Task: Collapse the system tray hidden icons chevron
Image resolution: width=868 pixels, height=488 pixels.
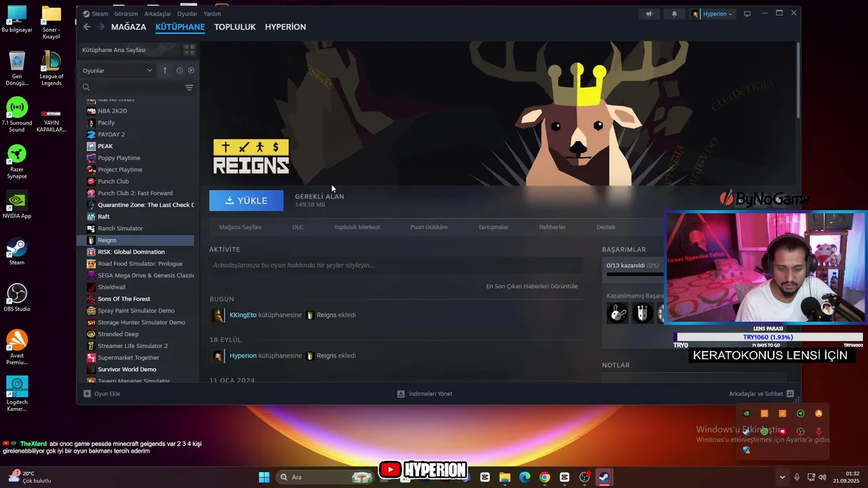Action: 782,477
